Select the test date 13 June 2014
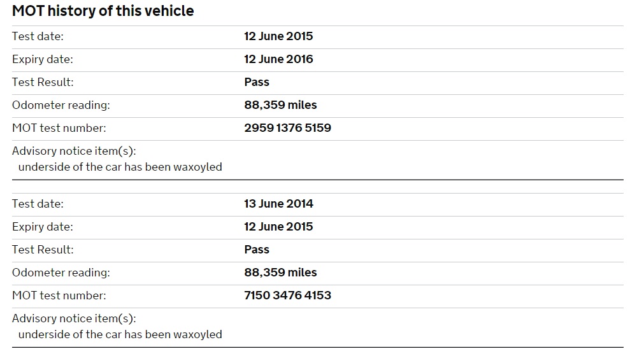The image size is (644, 349). 278,204
